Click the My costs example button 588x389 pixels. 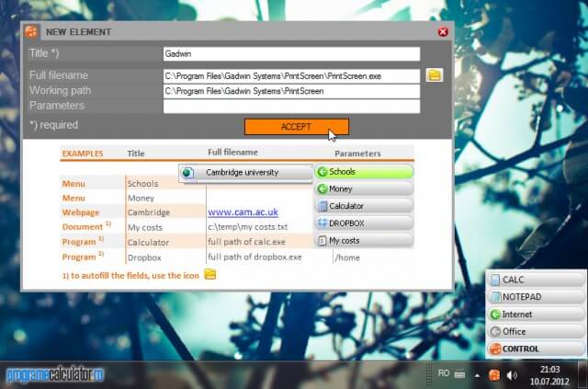pos(364,241)
